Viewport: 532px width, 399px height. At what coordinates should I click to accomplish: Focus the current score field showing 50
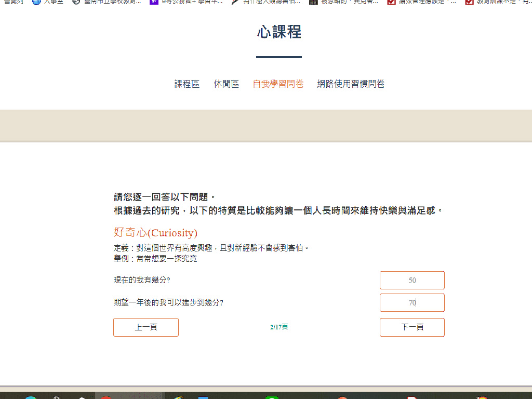(x=412, y=280)
